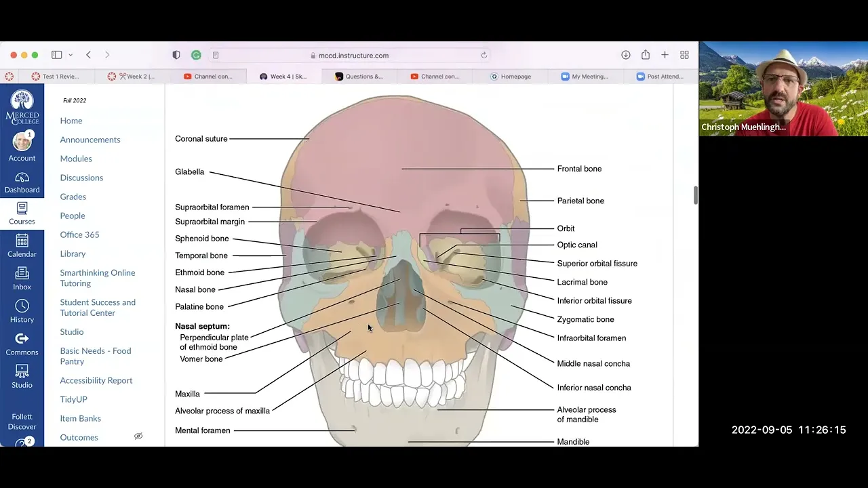The image size is (868, 488).
Task: Switch to the Test 1 Review tab
Action: pos(56,77)
